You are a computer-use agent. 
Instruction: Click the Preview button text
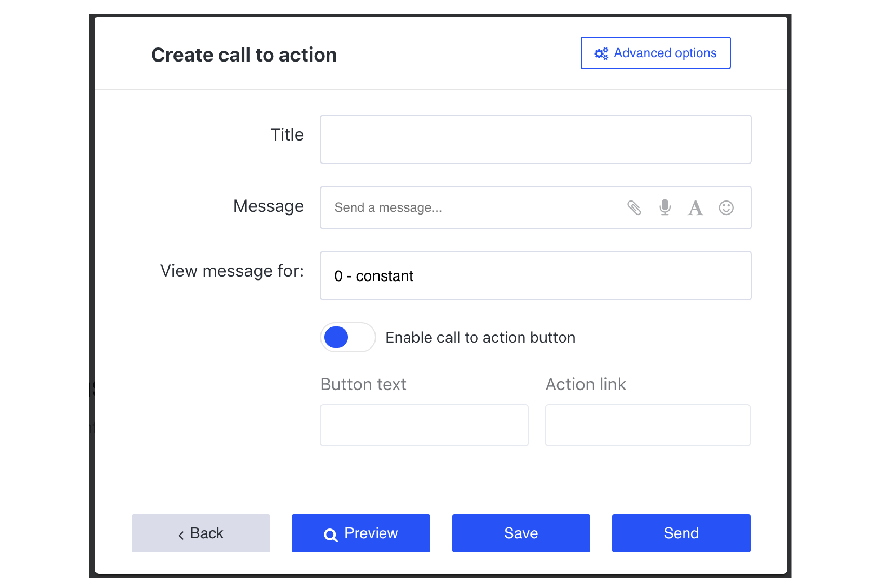click(371, 533)
